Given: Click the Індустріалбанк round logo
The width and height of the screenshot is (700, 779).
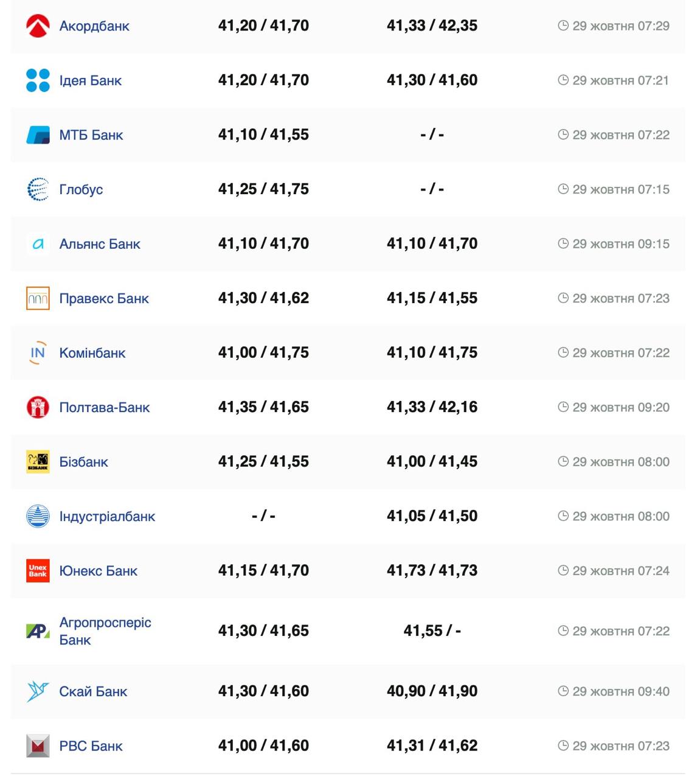Looking at the screenshot, I should pyautogui.click(x=38, y=516).
